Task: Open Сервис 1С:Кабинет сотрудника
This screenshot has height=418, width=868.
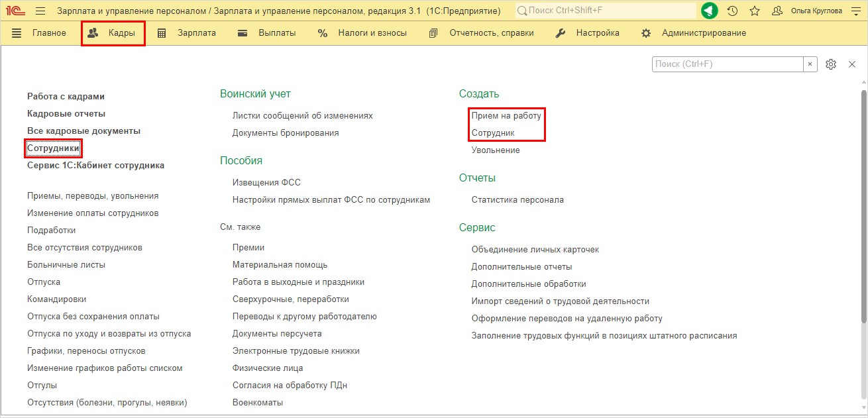Action: coord(95,166)
